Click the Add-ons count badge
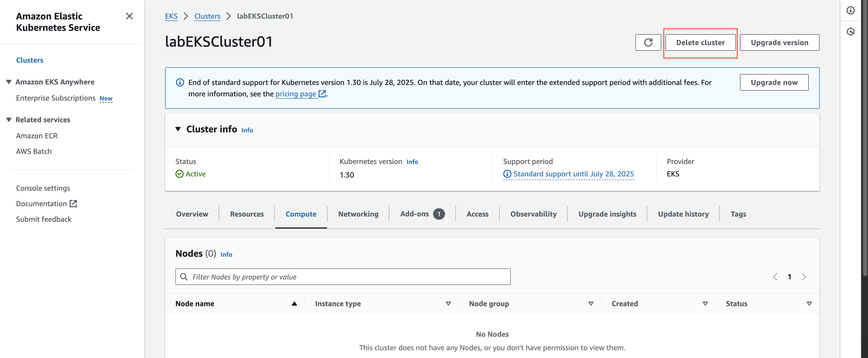 click(x=439, y=214)
